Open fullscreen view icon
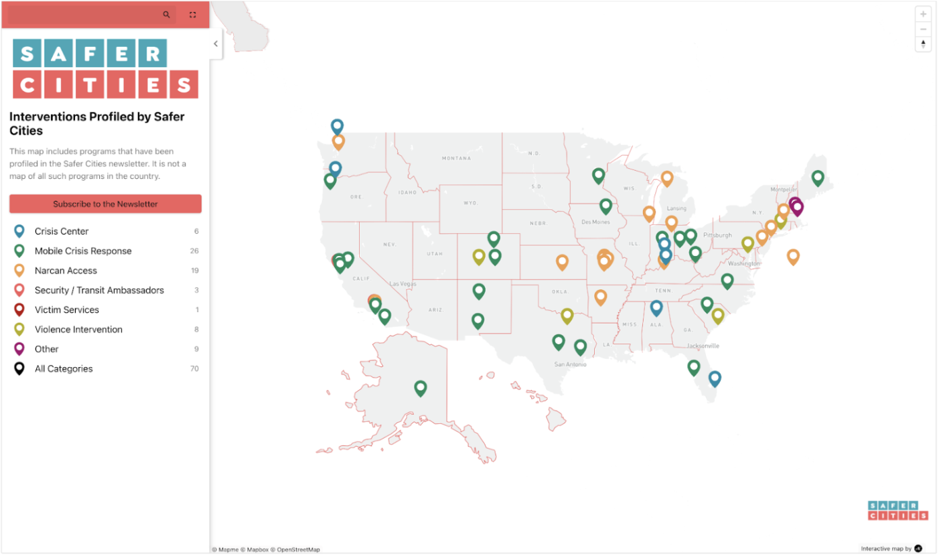Image resolution: width=939 pixels, height=560 pixels. click(193, 15)
